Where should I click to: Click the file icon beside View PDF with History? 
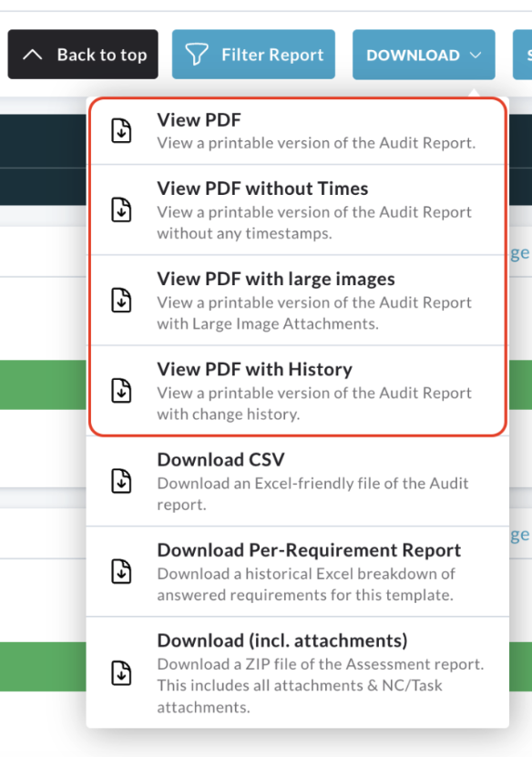(121, 390)
